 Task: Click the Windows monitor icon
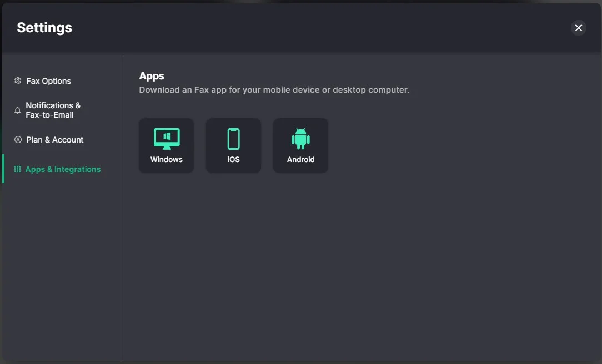click(167, 139)
